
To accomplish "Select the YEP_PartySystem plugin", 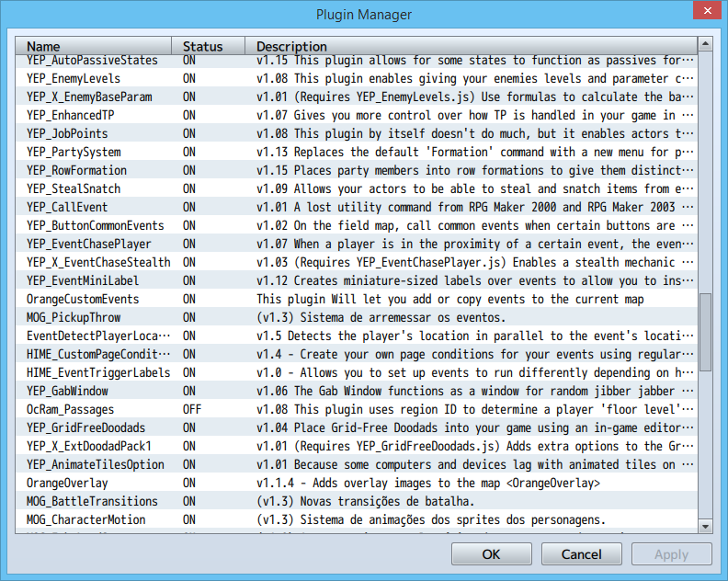I will coord(357,152).
